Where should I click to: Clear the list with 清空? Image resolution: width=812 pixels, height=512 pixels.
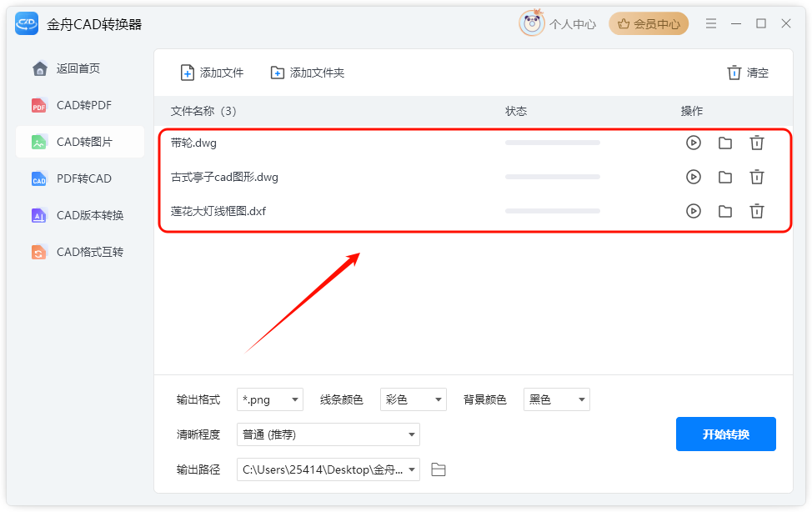click(x=748, y=73)
